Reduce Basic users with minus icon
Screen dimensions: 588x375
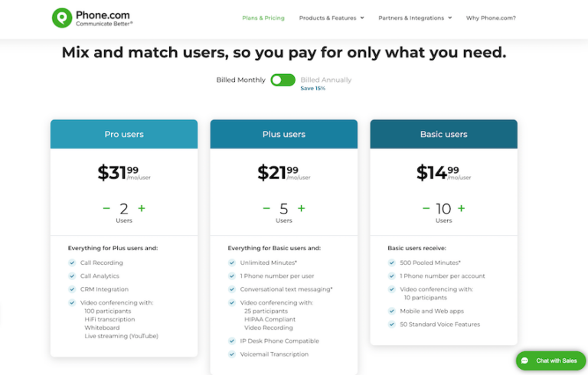pos(426,208)
